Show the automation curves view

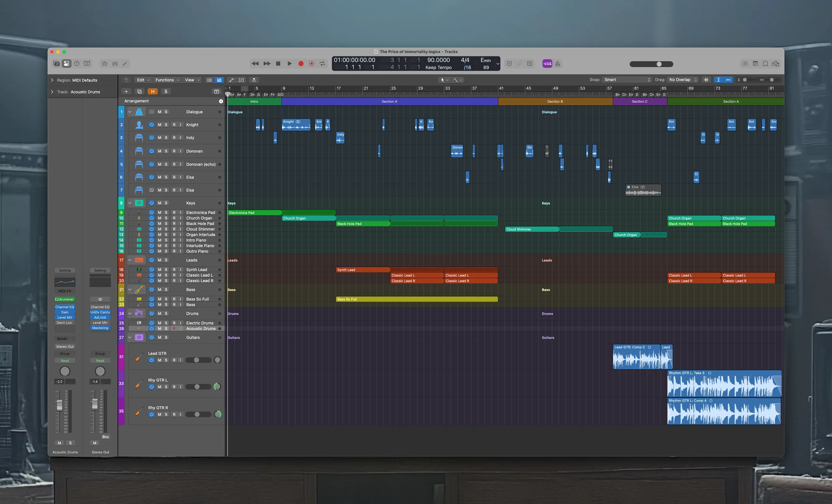[x=231, y=80]
